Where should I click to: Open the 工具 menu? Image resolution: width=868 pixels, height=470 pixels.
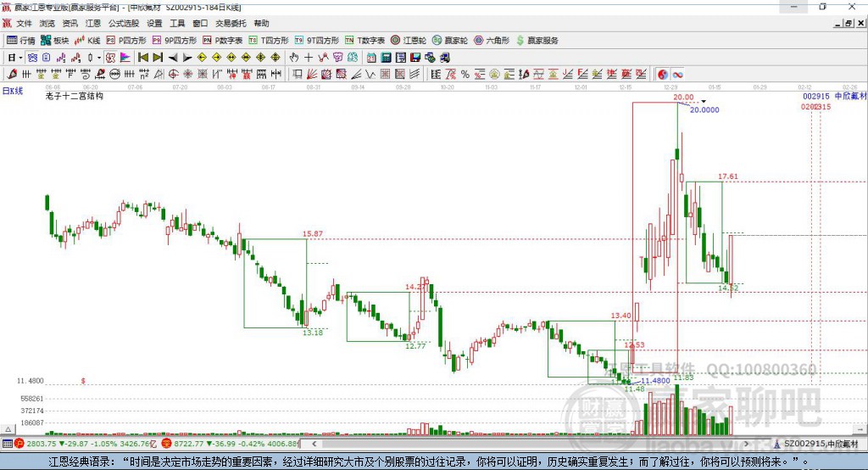177,23
